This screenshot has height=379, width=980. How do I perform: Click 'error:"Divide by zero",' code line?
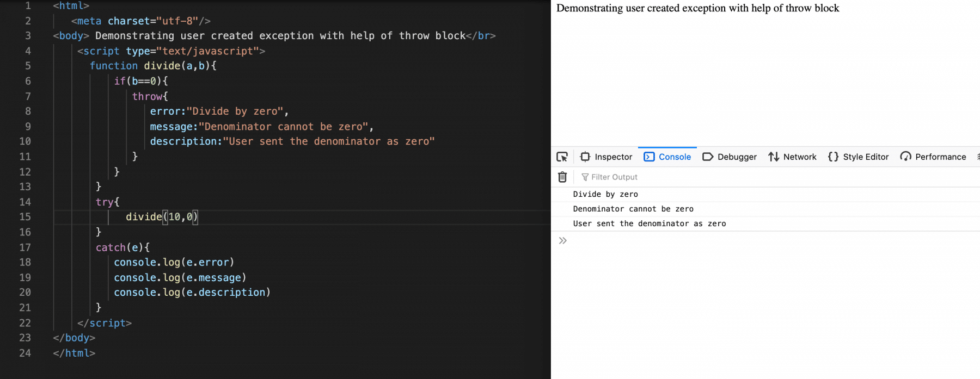click(219, 111)
